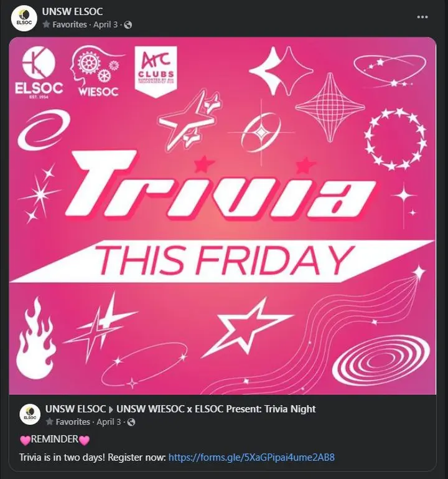Click the public globe icon in the post header
This screenshot has width=448, height=479.
pyautogui.click(x=128, y=25)
